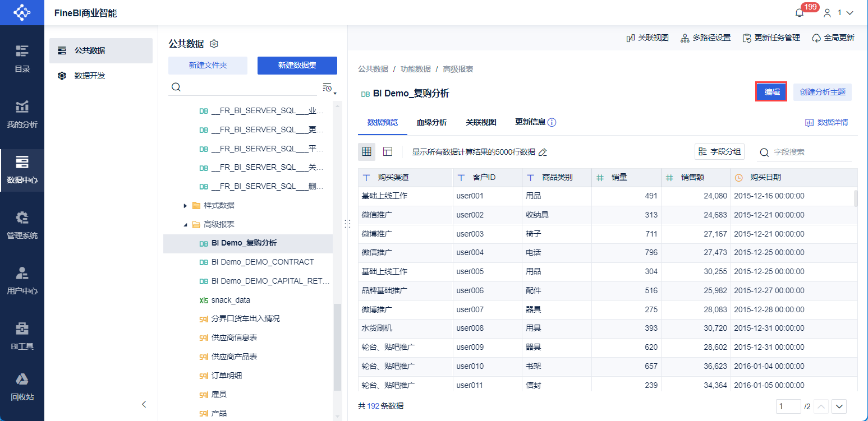Click 全局更新 in top toolbar
Viewport: 868px width, 421px height.
pyautogui.click(x=833, y=38)
